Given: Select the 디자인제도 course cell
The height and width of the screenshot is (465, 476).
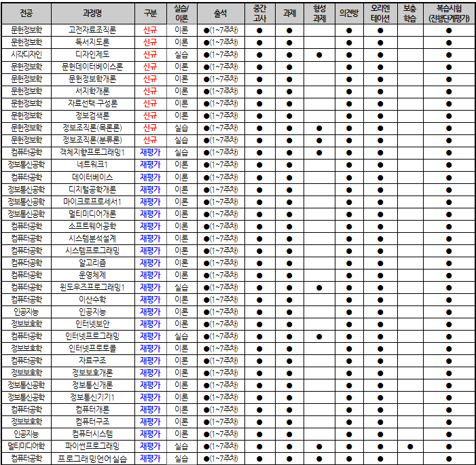Looking at the screenshot, I should point(92,54).
